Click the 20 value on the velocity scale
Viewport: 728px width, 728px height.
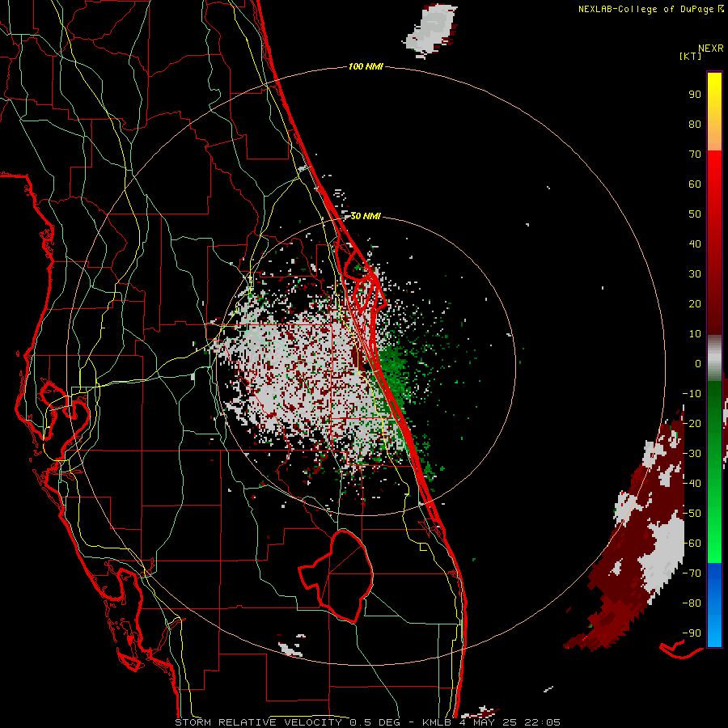point(695,304)
